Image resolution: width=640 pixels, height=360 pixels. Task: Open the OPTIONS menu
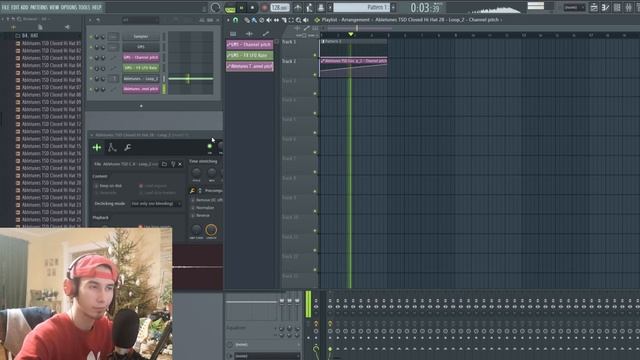pyautogui.click(x=69, y=7)
